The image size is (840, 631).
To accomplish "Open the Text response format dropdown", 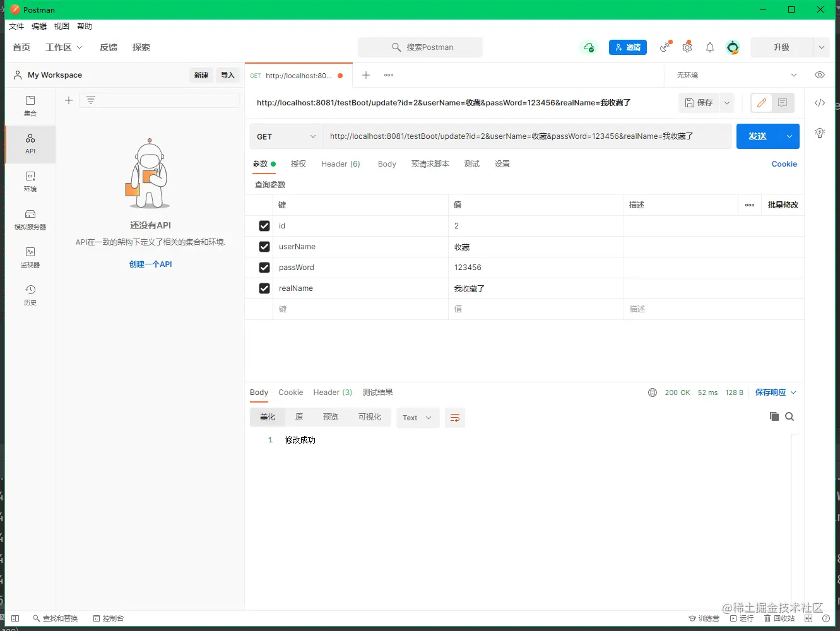I will (418, 418).
